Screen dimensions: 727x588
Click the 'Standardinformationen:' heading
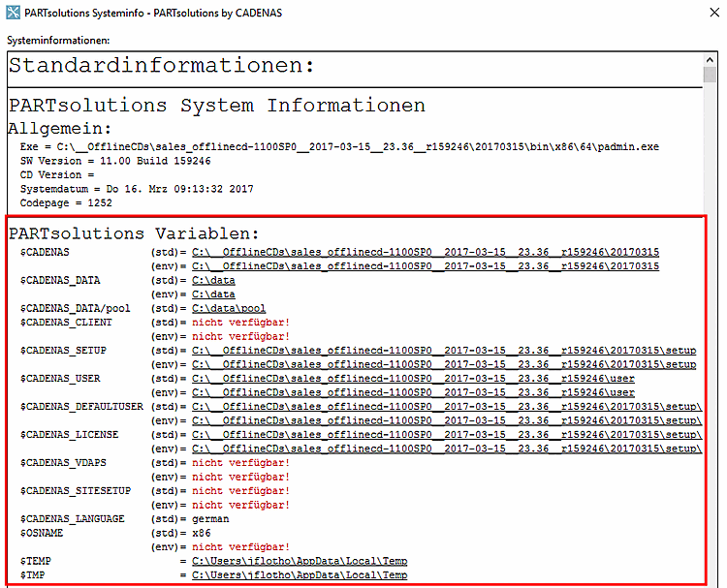[161, 65]
